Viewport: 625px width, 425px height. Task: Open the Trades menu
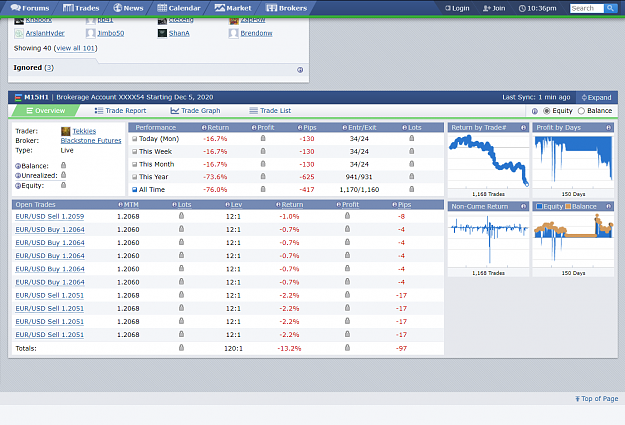coord(81,8)
